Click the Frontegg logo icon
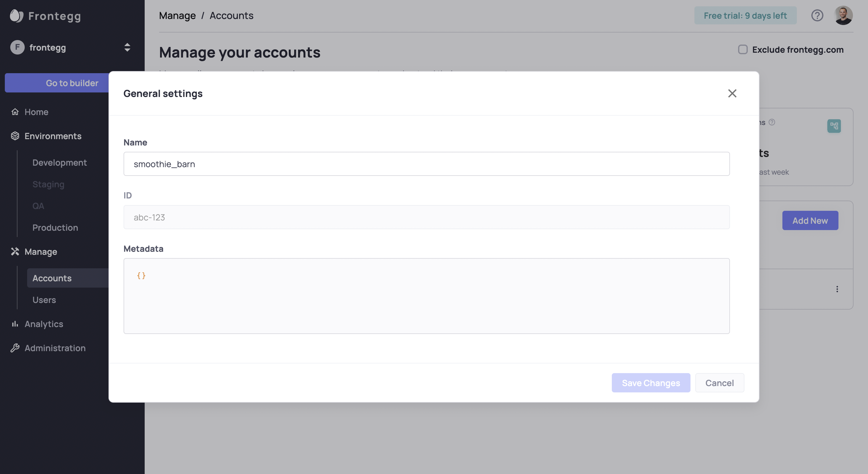868x474 pixels. [x=16, y=15]
